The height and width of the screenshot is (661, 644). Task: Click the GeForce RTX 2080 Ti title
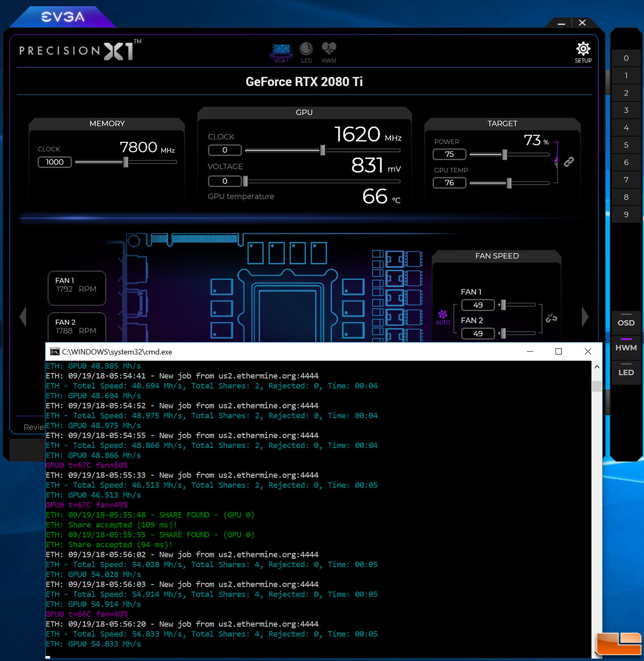click(304, 81)
